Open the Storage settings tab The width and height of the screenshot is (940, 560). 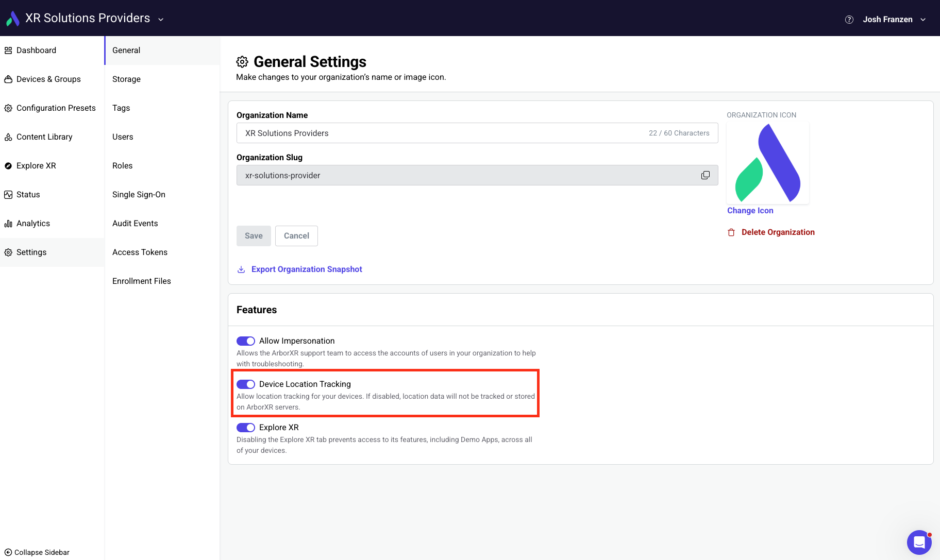click(162, 79)
